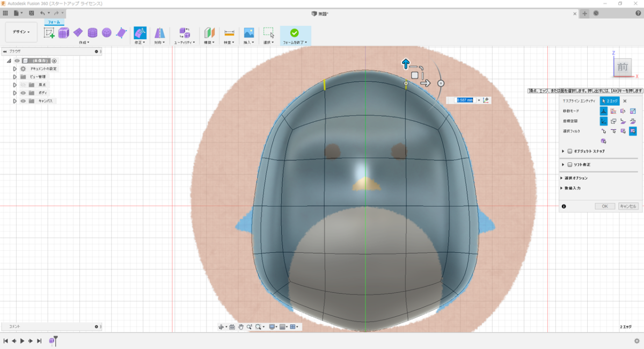Open the Create (作成) dropdown menu
Image resolution: width=644 pixels, height=349 pixels.
click(84, 42)
